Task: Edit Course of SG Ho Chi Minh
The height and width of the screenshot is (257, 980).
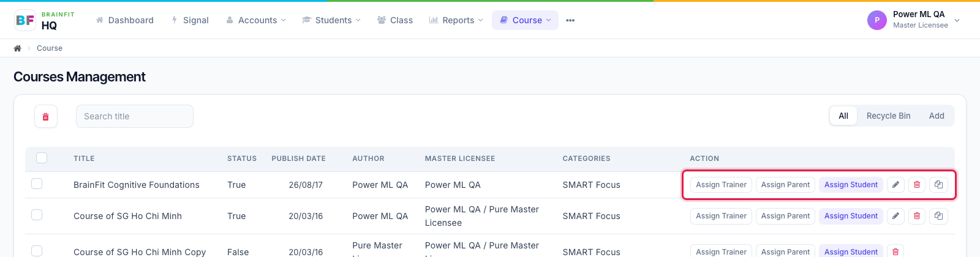Action: coord(895,216)
